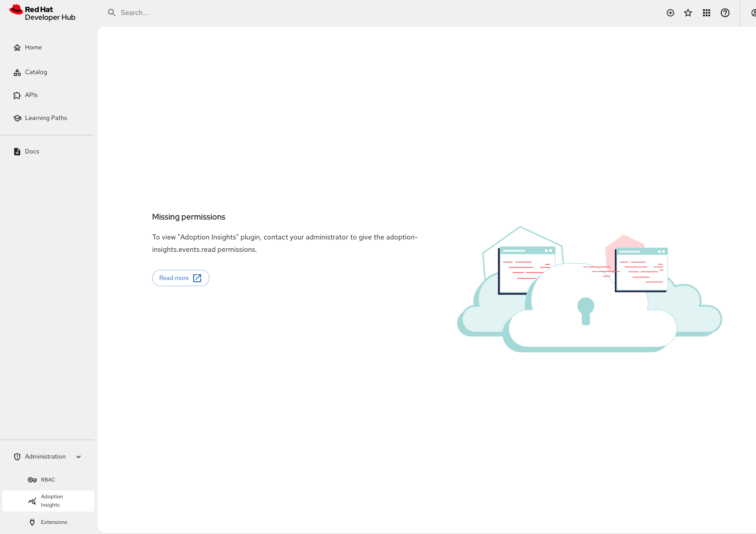Click the external link icon beside Read more
The width and height of the screenshot is (756, 534).
pyautogui.click(x=197, y=278)
